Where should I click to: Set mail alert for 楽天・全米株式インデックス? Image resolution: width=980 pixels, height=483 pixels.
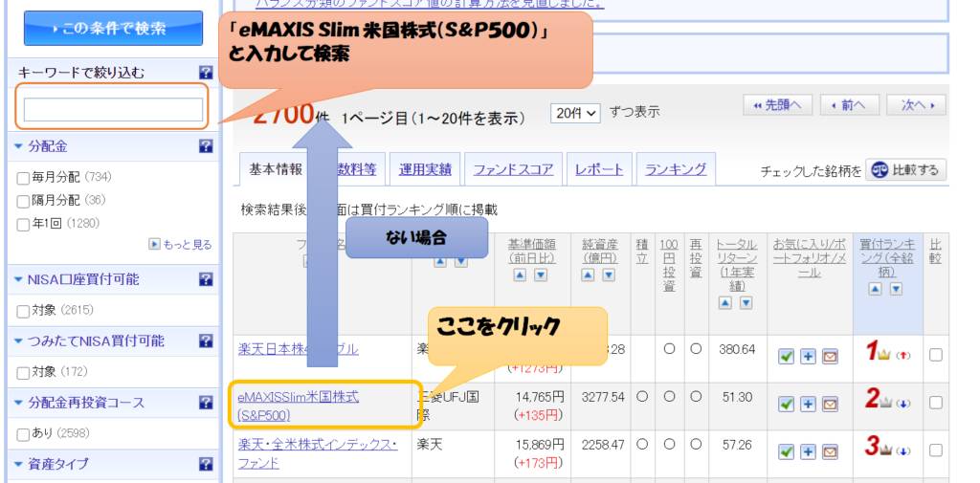pyautogui.click(x=830, y=451)
